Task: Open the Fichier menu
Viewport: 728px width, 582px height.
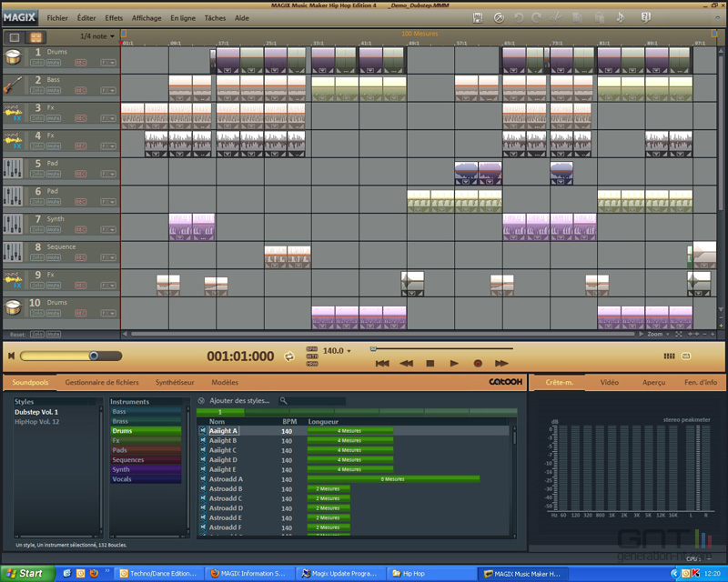Action: (x=57, y=18)
